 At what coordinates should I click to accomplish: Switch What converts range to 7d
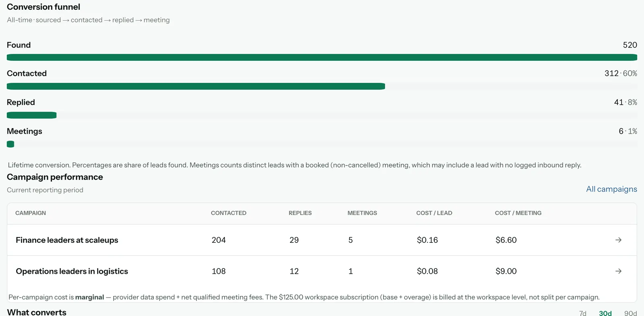click(582, 313)
